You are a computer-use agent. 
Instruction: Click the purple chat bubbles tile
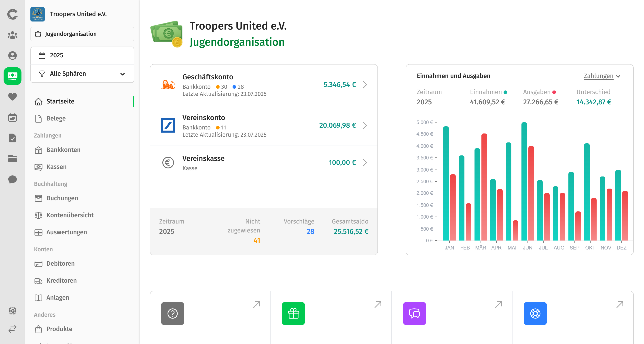click(414, 313)
